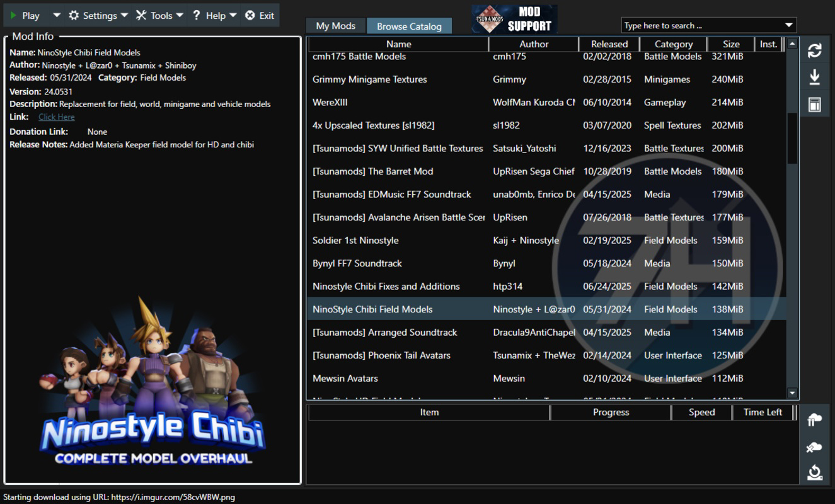Click the catalog scrollbar up arrow
Viewport: 835px width, 504px height.
(x=792, y=43)
